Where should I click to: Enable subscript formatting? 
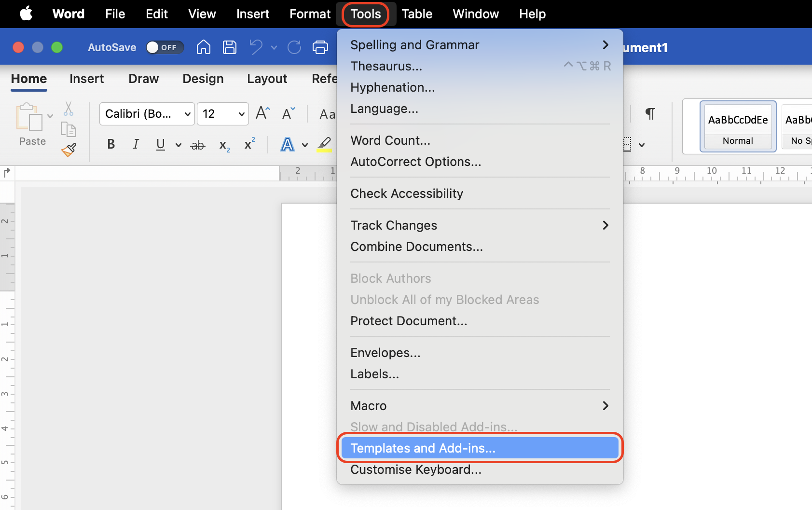[223, 145]
